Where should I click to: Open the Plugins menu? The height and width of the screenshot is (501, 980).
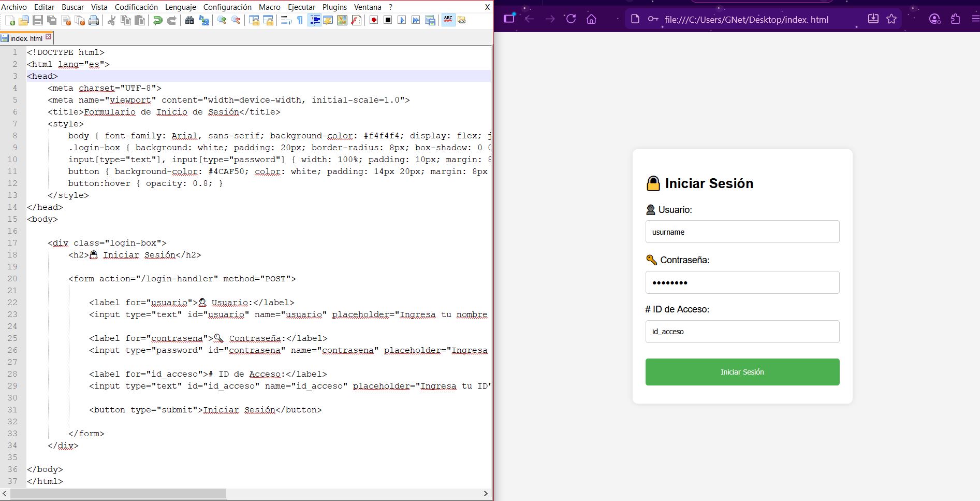point(334,7)
